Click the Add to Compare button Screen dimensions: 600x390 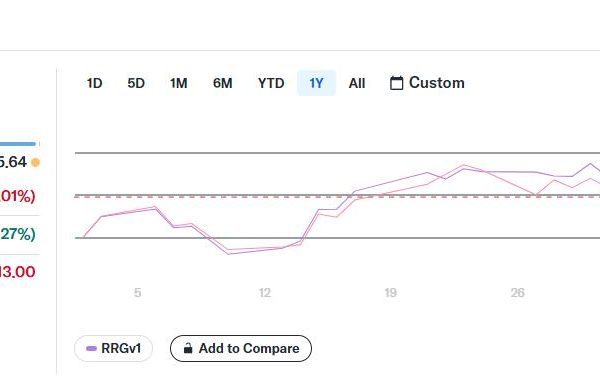[x=241, y=348]
